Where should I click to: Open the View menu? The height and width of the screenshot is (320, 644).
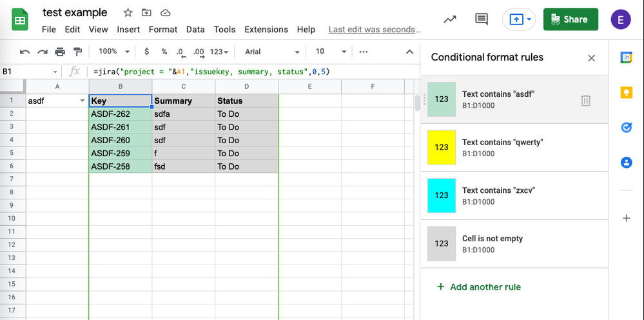[98, 30]
